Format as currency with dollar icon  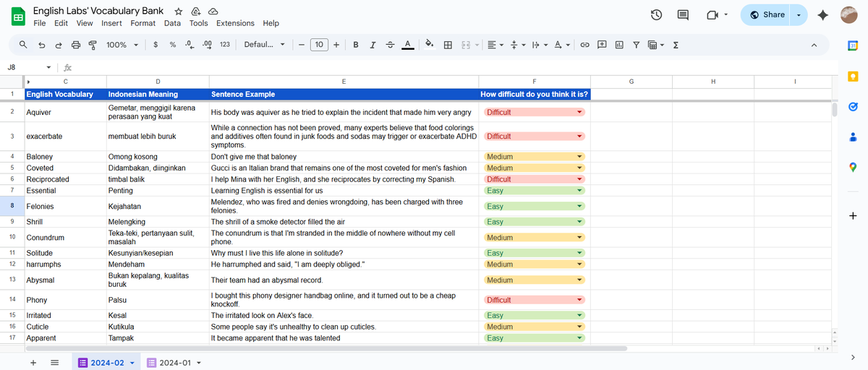pyautogui.click(x=156, y=45)
